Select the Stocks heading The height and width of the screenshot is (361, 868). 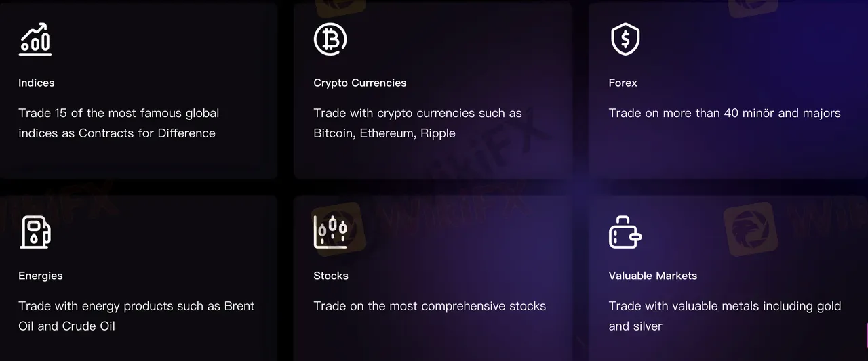(x=331, y=276)
